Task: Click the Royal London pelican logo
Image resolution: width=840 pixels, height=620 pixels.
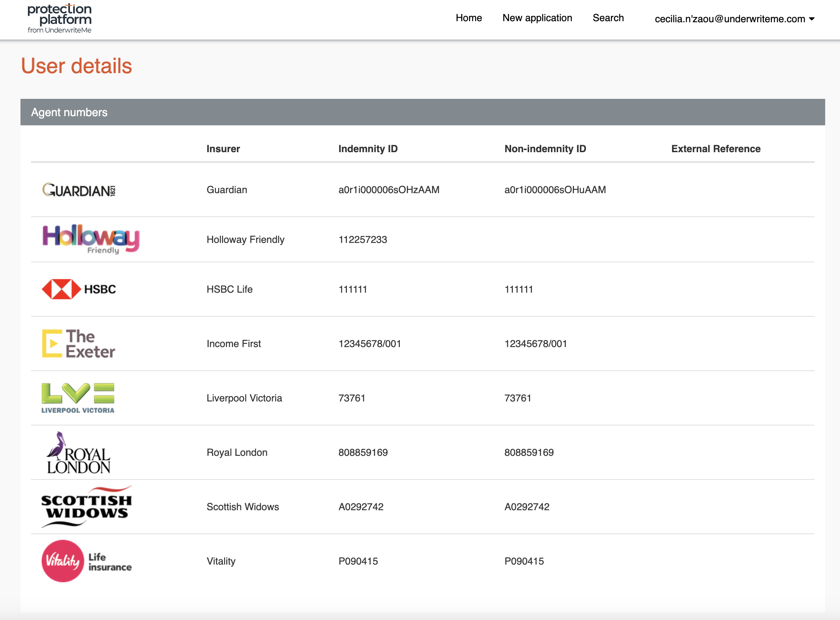Action: [x=78, y=452]
